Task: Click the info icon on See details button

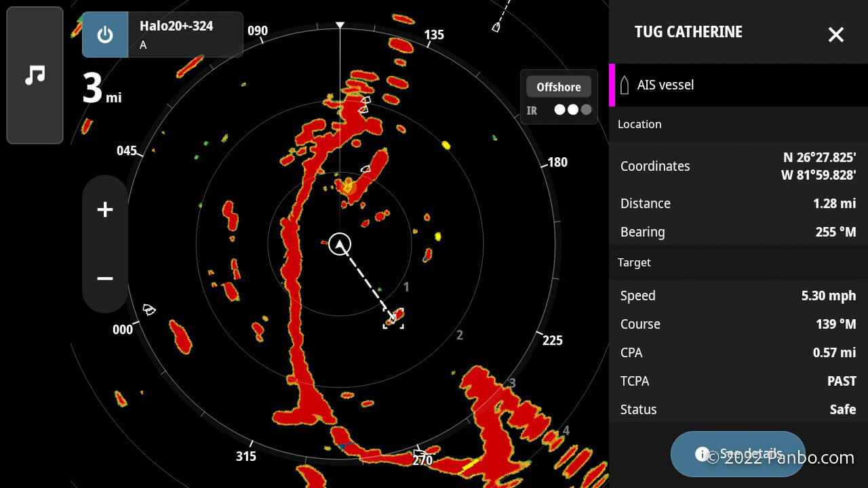Action: [703, 454]
